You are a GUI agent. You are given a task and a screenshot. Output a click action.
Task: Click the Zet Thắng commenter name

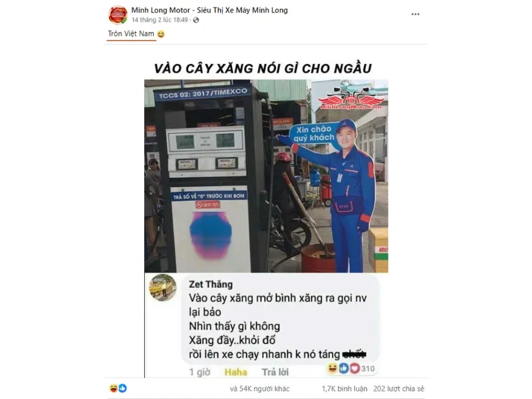[x=211, y=285]
